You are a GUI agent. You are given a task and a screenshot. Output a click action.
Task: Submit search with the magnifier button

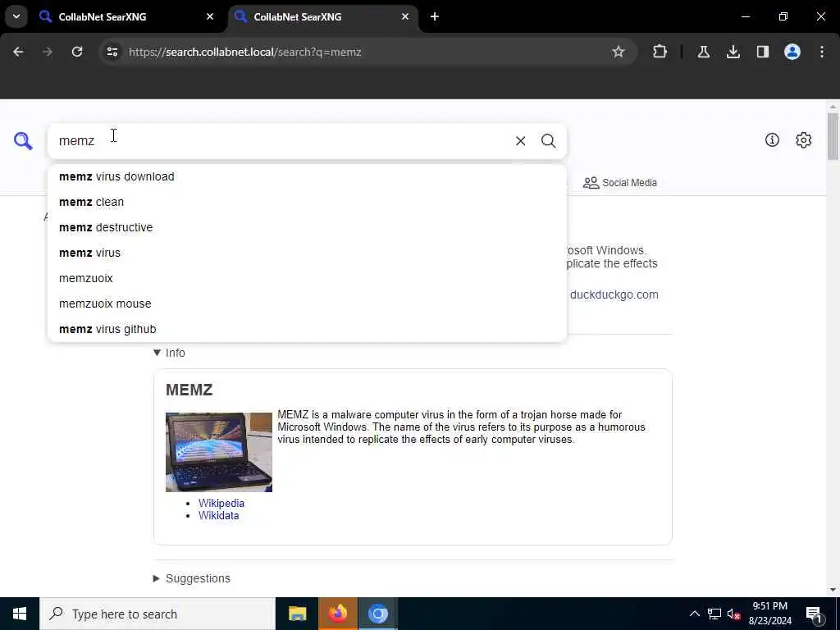(548, 141)
